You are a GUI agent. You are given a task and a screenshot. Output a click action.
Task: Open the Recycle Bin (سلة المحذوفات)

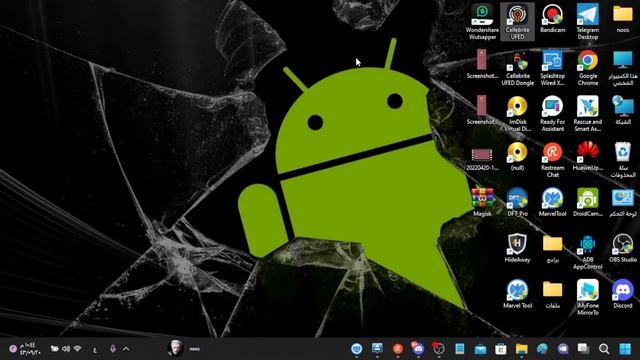point(622,160)
